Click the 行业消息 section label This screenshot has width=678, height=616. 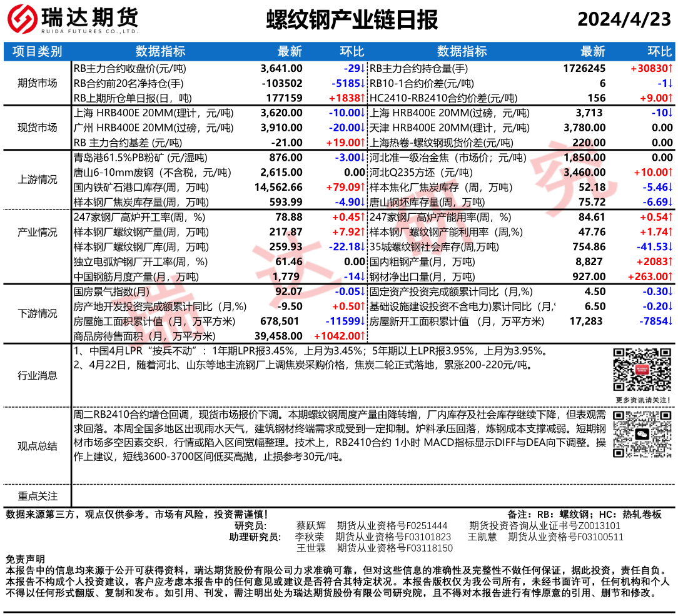38,375
